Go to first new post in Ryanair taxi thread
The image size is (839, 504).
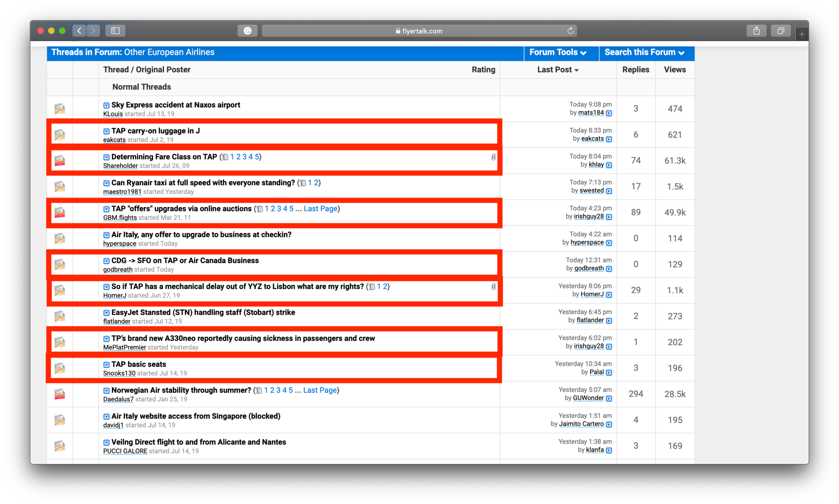pos(107,184)
